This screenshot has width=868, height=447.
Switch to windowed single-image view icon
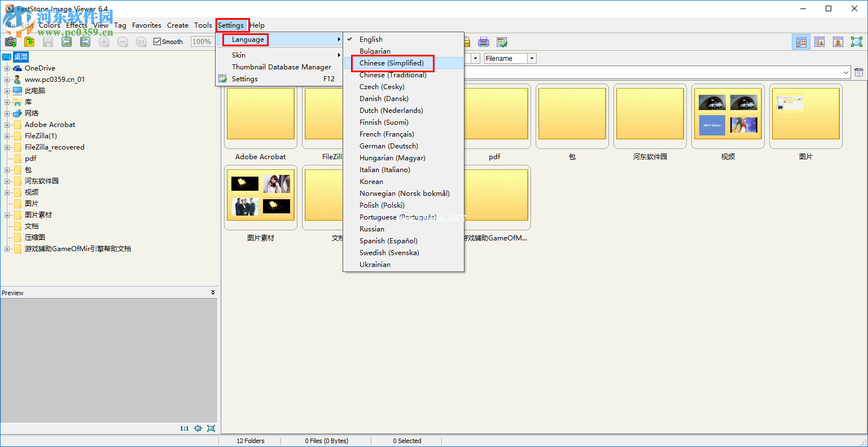(x=838, y=42)
